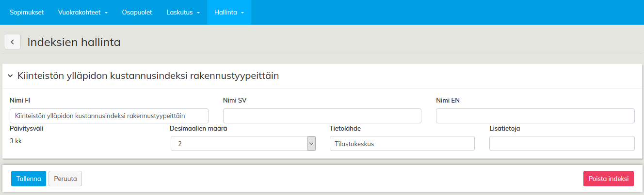644x195 pixels.
Task: Collapse the Kiinteistön ylläpidon kustannusindeksi section chevron
Action: (x=10, y=76)
